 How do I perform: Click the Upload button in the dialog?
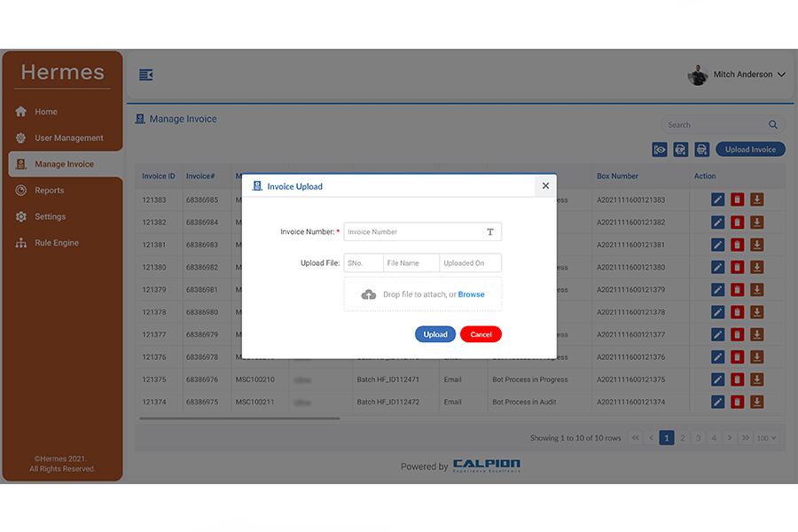(435, 334)
